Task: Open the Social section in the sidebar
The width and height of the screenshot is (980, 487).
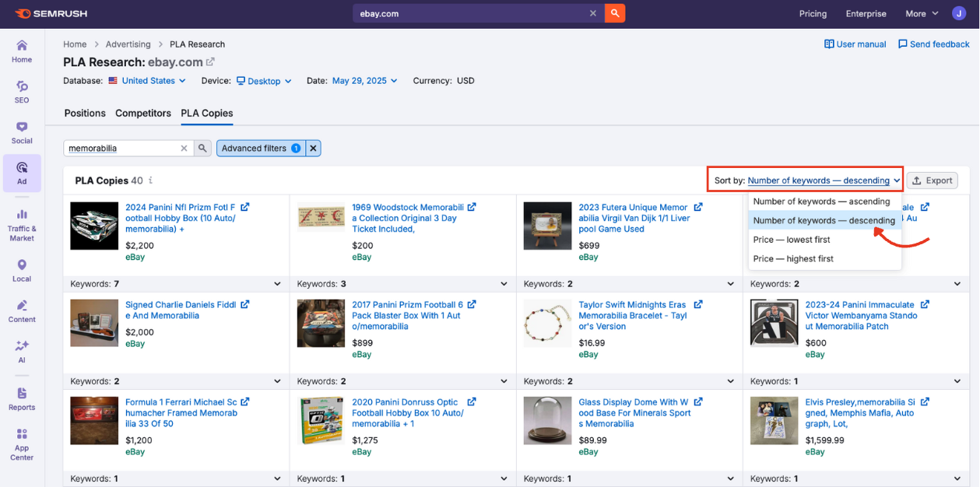Action: point(21,132)
